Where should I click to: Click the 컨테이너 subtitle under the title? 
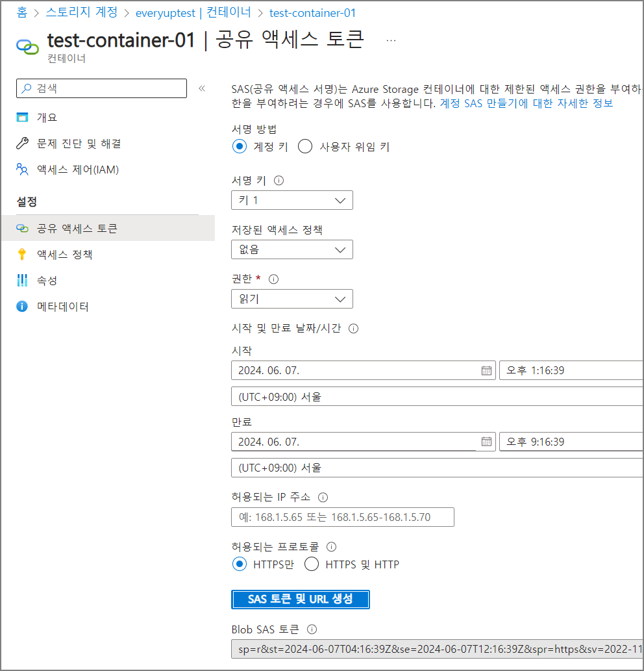[66, 58]
